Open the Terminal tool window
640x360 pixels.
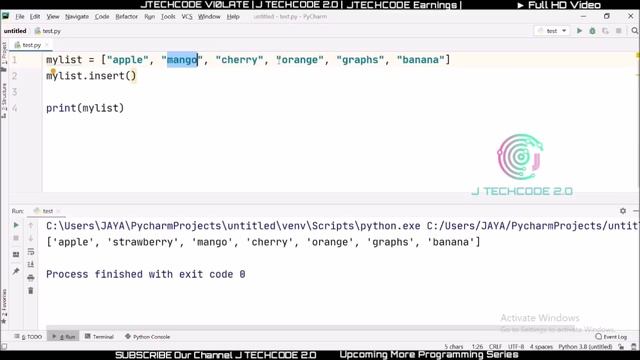click(x=99, y=337)
